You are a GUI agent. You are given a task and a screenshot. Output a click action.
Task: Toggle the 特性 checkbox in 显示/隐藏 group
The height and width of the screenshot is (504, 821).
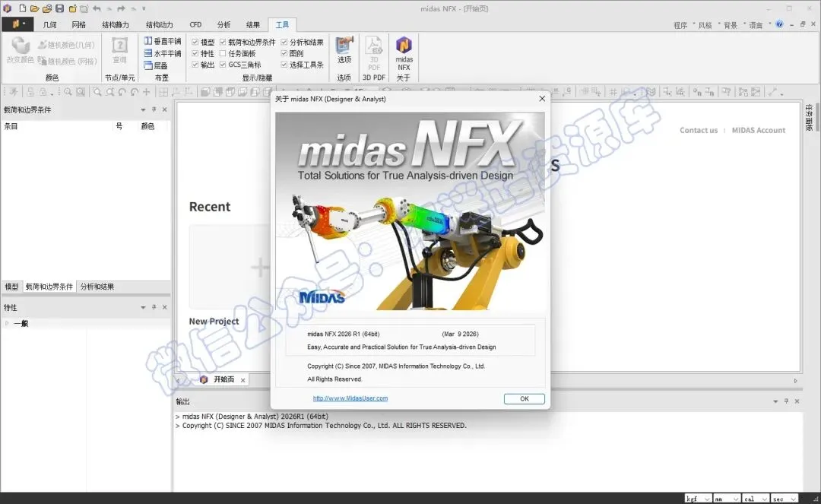(195, 53)
